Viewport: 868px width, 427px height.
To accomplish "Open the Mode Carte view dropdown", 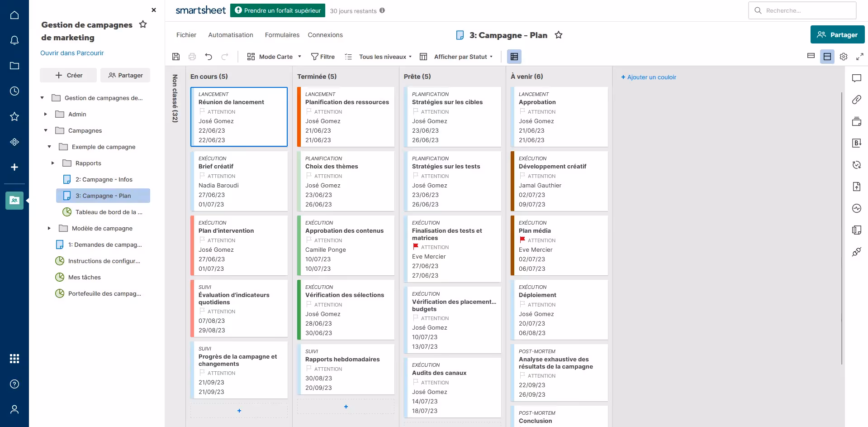I will tap(274, 57).
